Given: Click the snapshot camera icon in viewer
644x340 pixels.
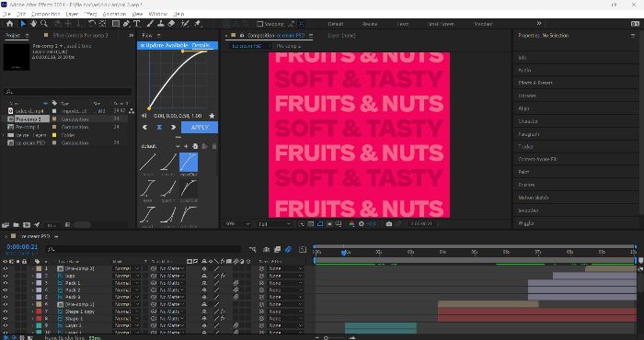Looking at the screenshot, I should [388, 224].
